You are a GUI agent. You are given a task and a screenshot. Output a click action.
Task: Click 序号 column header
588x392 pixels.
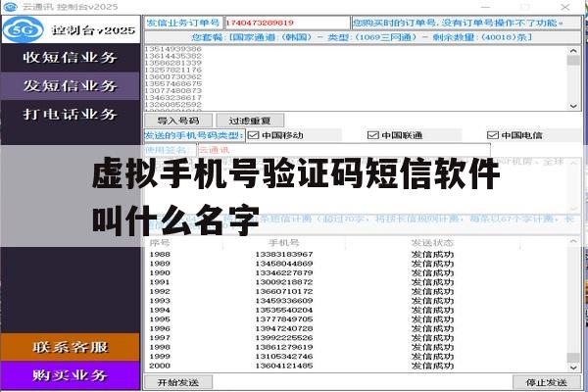(x=160, y=243)
